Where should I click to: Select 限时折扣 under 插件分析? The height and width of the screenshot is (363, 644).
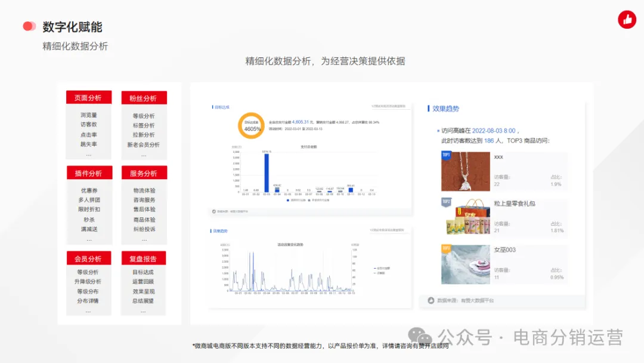[x=89, y=209]
